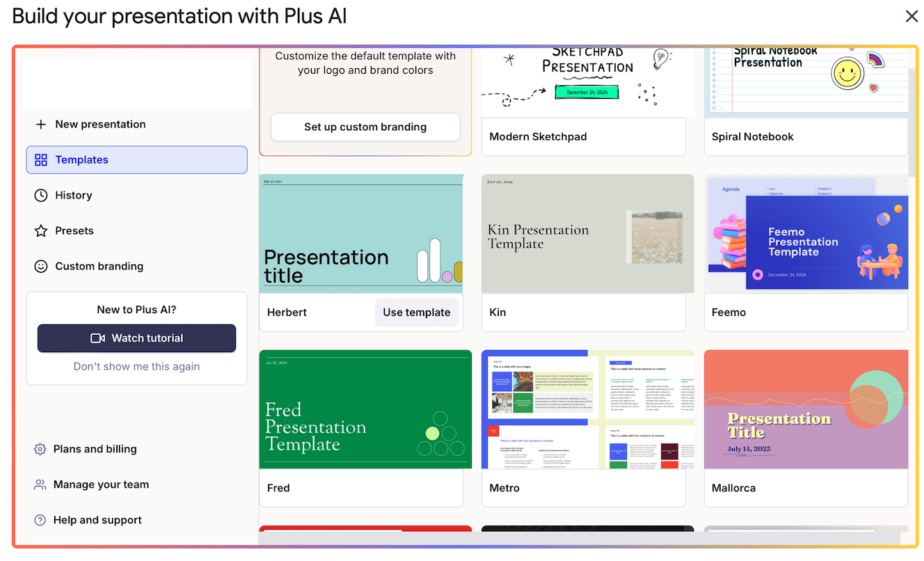Click the Feemo template name
Screen dimensions: 924x561
click(728, 312)
